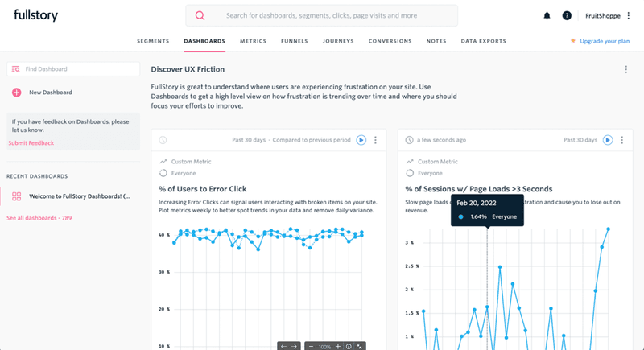Open the Journeys tab
This screenshot has height=350, width=644.
(338, 41)
